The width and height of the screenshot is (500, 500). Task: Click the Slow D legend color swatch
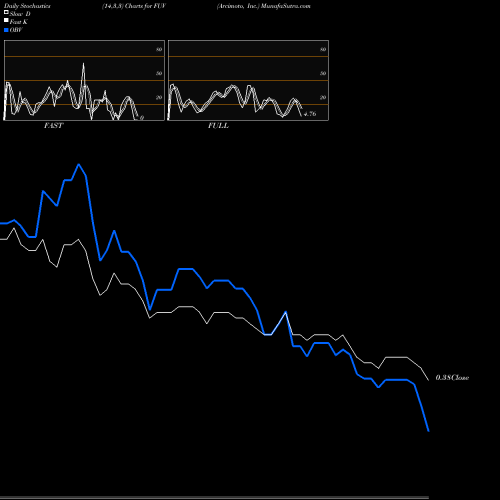click(x=6, y=12)
